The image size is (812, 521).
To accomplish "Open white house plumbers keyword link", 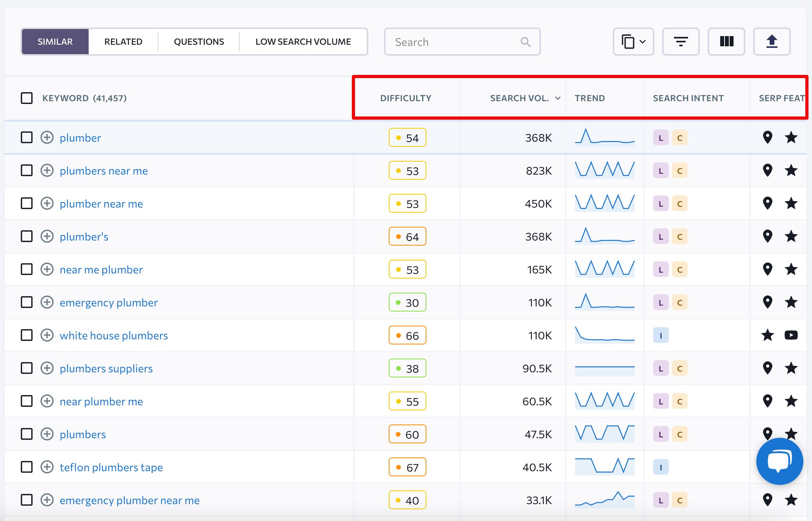I will [114, 335].
